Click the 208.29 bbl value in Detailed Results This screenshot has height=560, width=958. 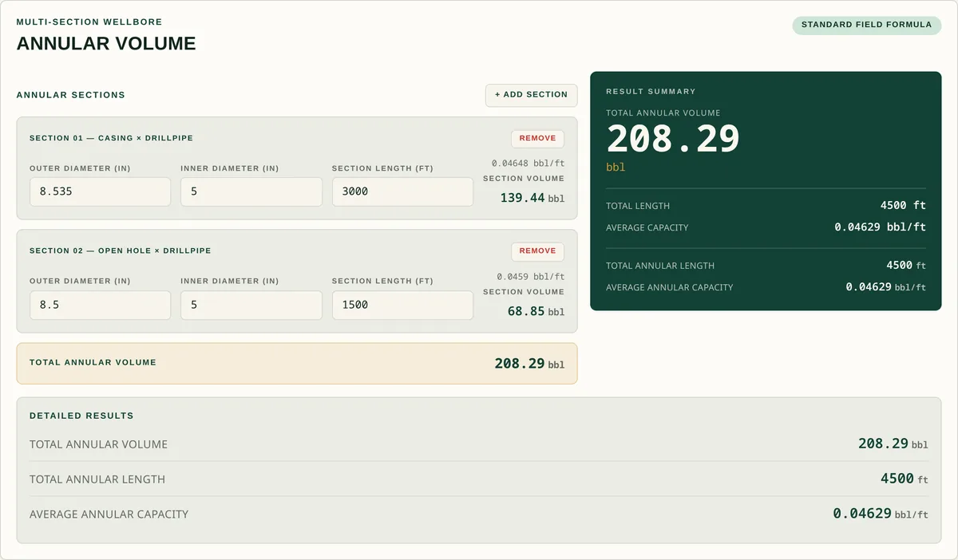(893, 444)
